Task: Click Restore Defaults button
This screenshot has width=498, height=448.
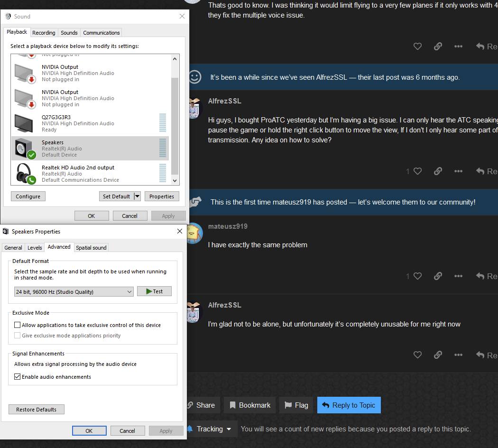Action: pyautogui.click(x=36, y=410)
